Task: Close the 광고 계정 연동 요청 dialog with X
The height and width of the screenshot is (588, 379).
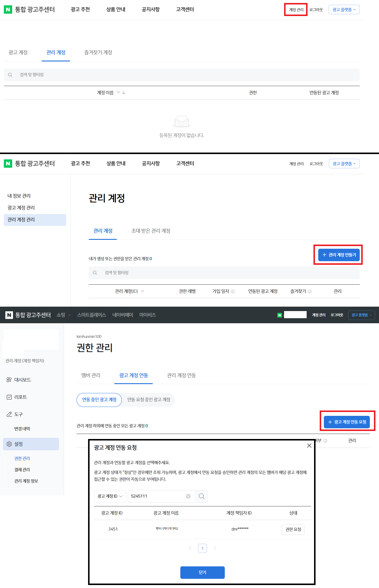Action: (x=309, y=446)
